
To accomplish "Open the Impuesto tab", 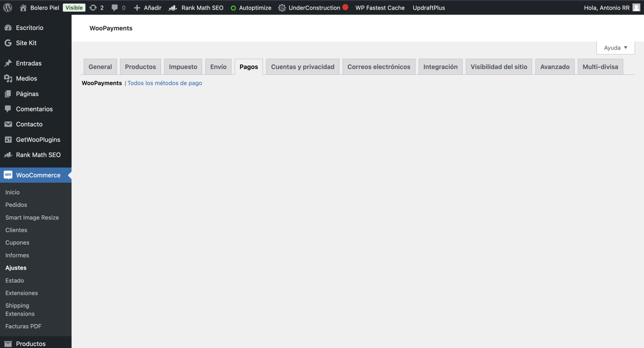I will point(183,67).
